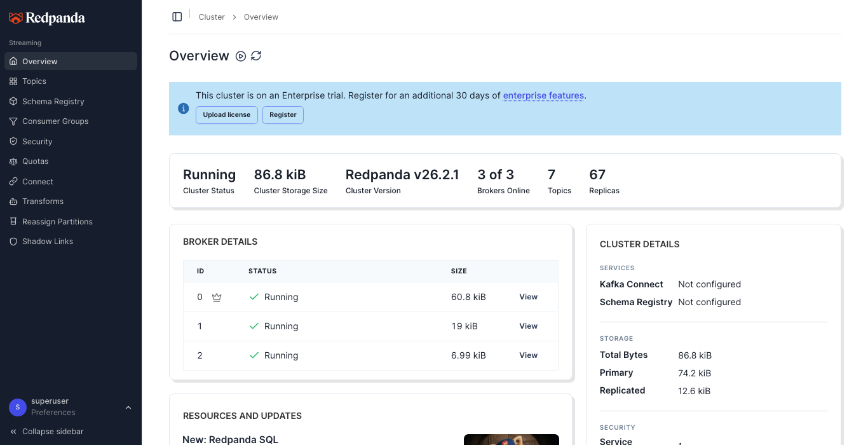View details for broker 1
Screen dimensions: 868x445
coord(528,326)
